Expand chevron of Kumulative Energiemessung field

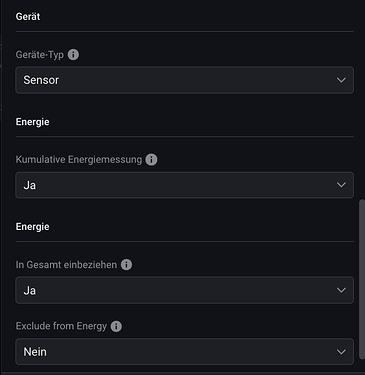(x=341, y=185)
